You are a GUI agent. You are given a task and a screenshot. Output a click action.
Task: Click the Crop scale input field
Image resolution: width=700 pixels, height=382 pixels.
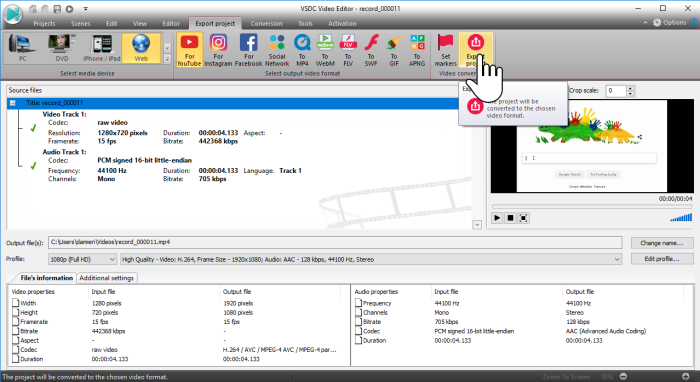(617, 91)
